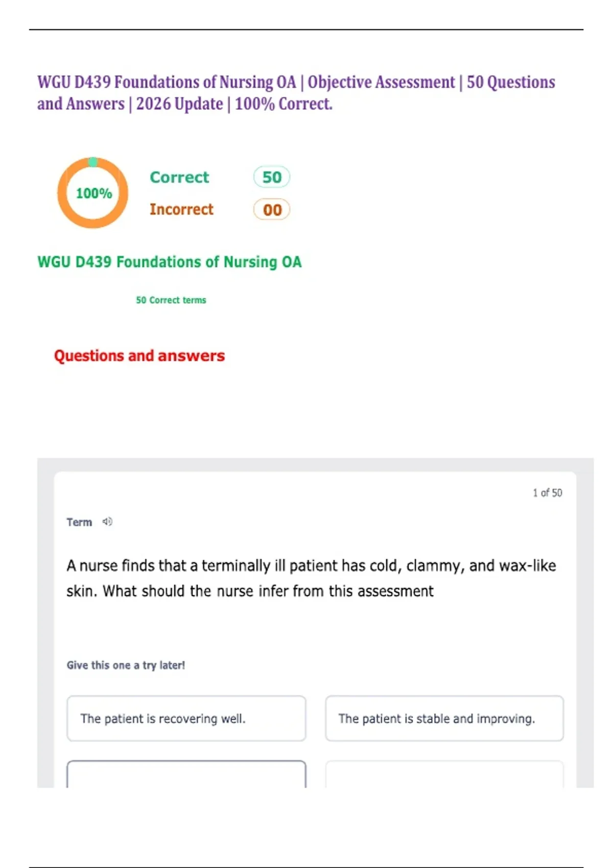Click the "50 Correct terms" label
This screenshot has height=868, width=613.
(171, 300)
